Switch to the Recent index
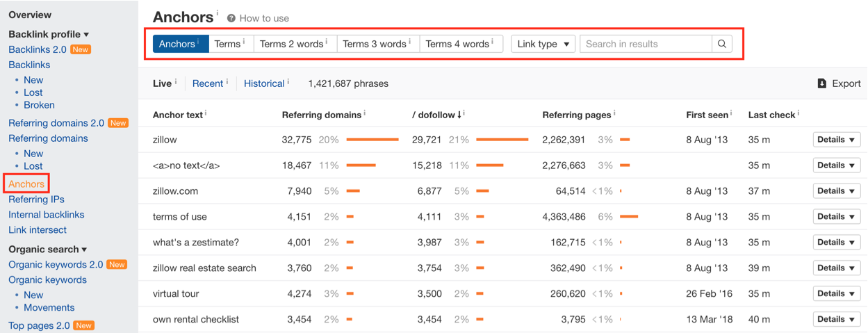Screen dimensions: 868x333 click(208, 83)
